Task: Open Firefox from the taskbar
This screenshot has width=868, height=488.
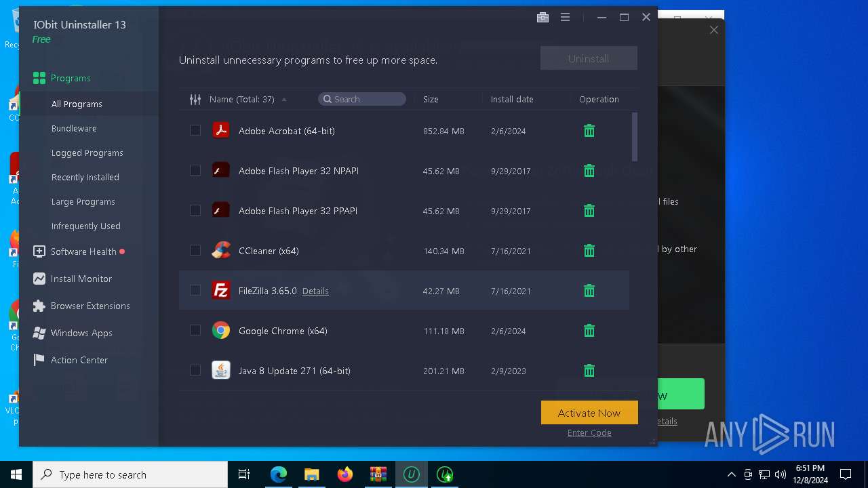Action: pyautogui.click(x=345, y=474)
